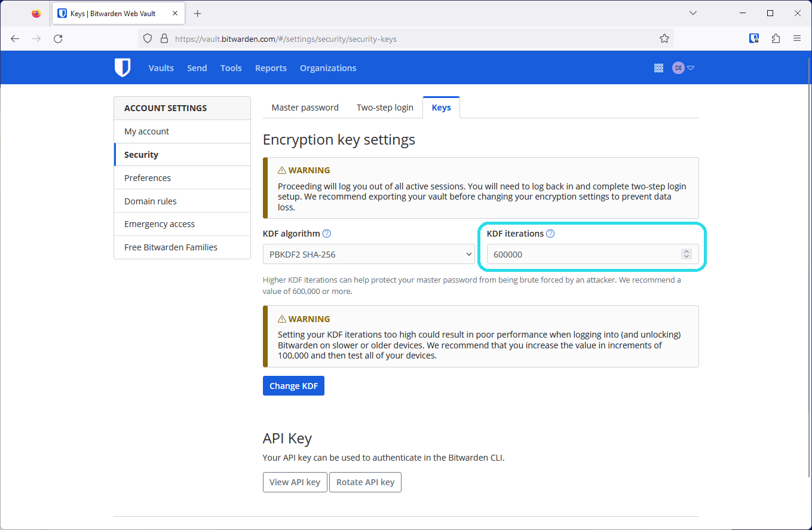Open the Reports section
The width and height of the screenshot is (812, 530).
click(x=271, y=68)
